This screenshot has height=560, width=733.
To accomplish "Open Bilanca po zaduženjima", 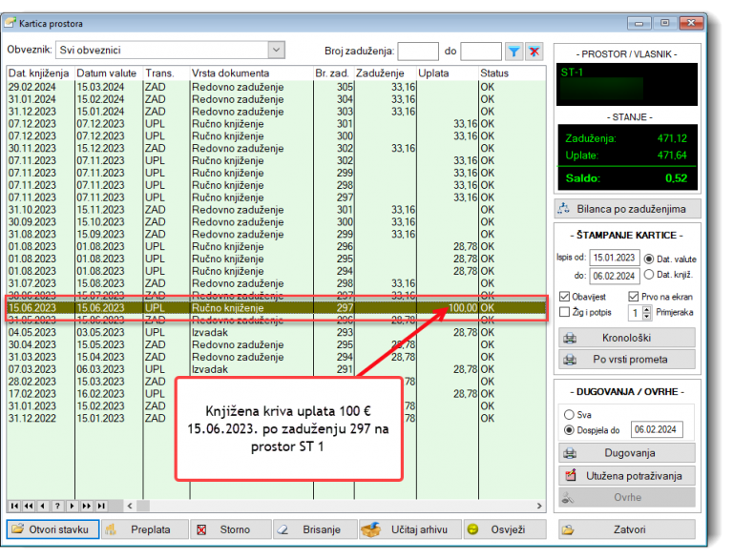I will coord(627,209).
